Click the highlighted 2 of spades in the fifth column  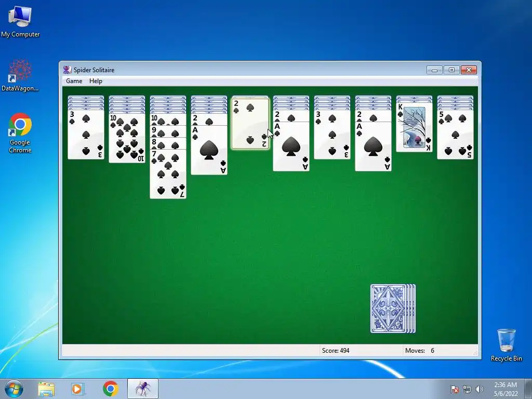[x=250, y=124]
